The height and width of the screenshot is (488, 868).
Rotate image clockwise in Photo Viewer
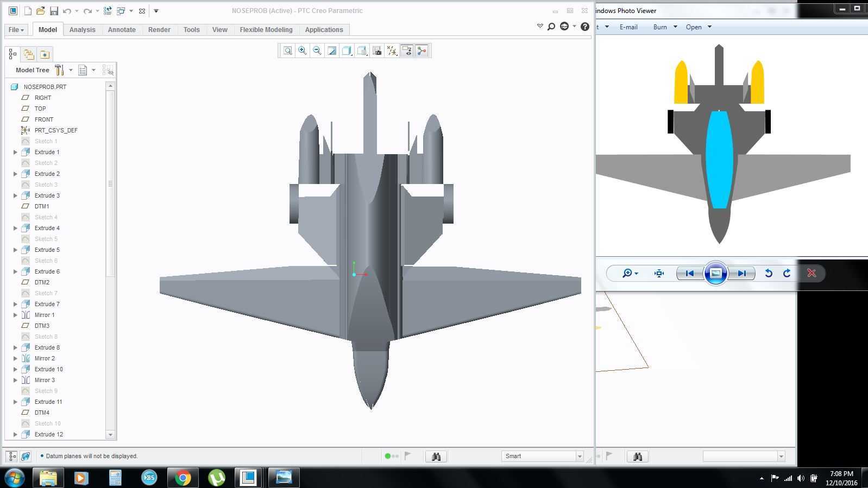[x=787, y=273]
